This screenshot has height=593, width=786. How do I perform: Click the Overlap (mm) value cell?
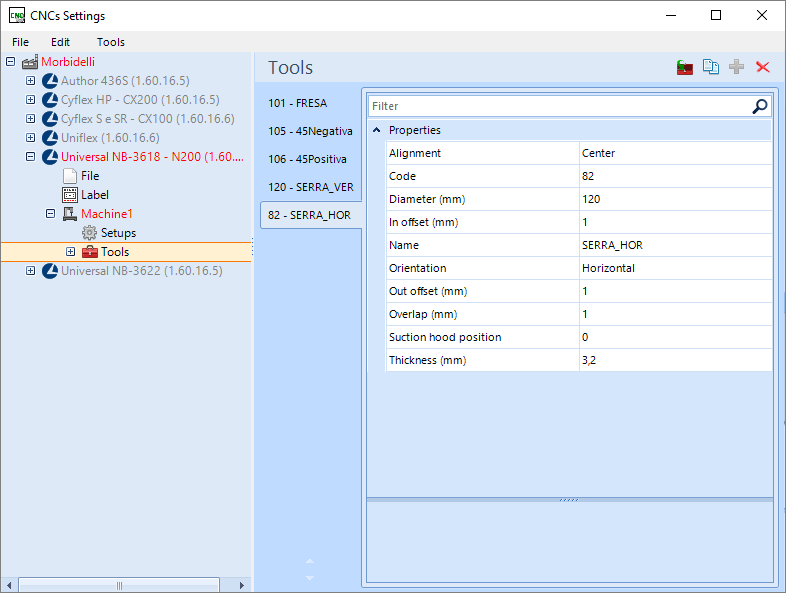[675, 315]
